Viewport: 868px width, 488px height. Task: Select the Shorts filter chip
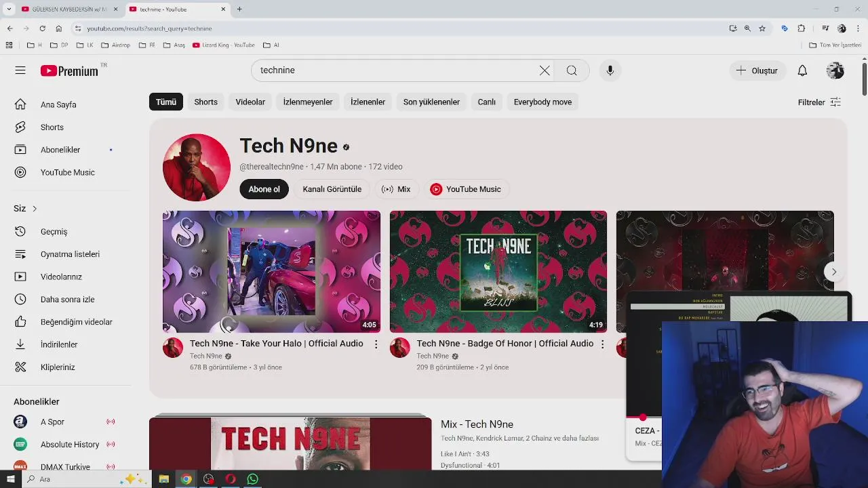pyautogui.click(x=206, y=102)
